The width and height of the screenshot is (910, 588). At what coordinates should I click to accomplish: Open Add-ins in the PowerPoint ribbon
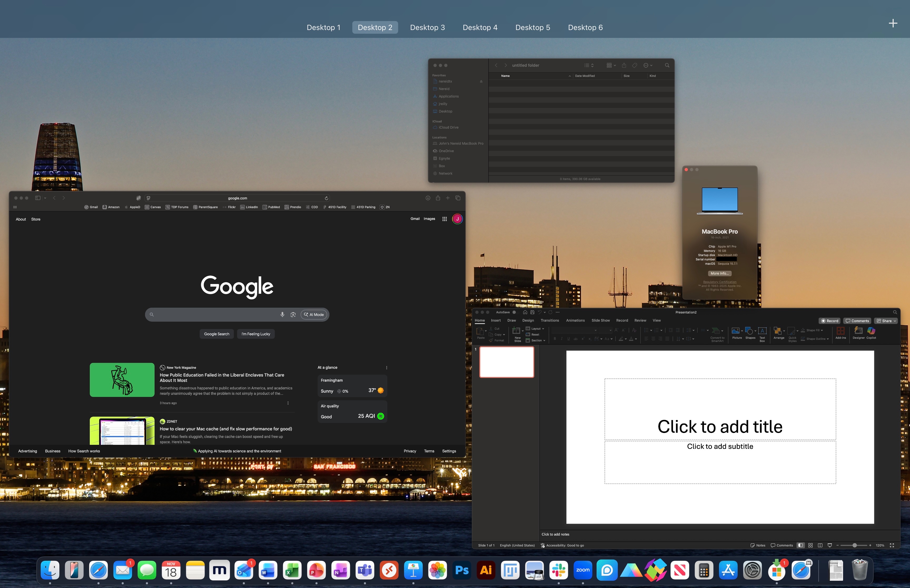click(x=840, y=331)
